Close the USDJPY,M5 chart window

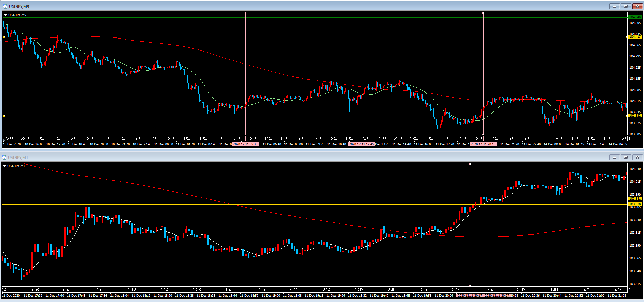637,6
